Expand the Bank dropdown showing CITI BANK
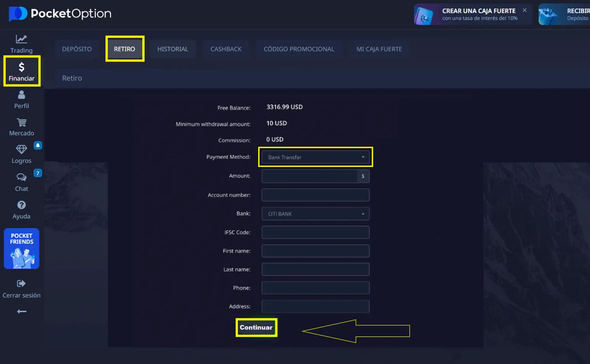Image resolution: width=590 pixels, height=364 pixels. coord(315,214)
